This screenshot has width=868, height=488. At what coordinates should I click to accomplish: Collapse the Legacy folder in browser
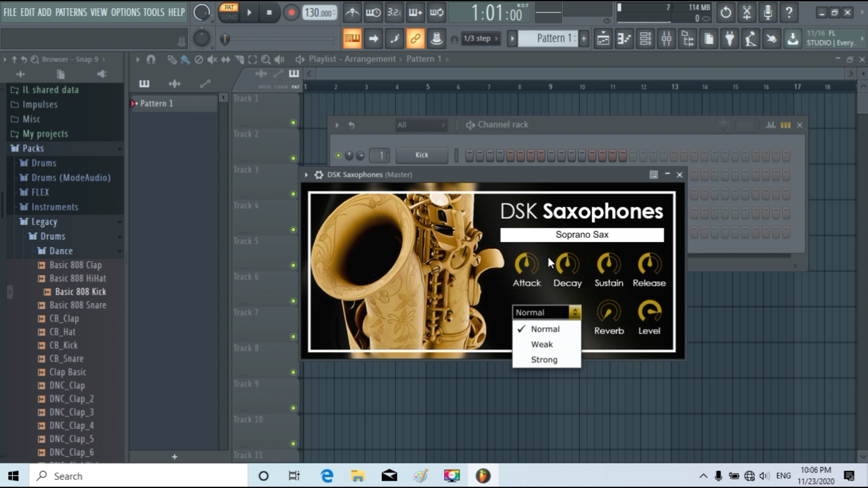pos(44,221)
